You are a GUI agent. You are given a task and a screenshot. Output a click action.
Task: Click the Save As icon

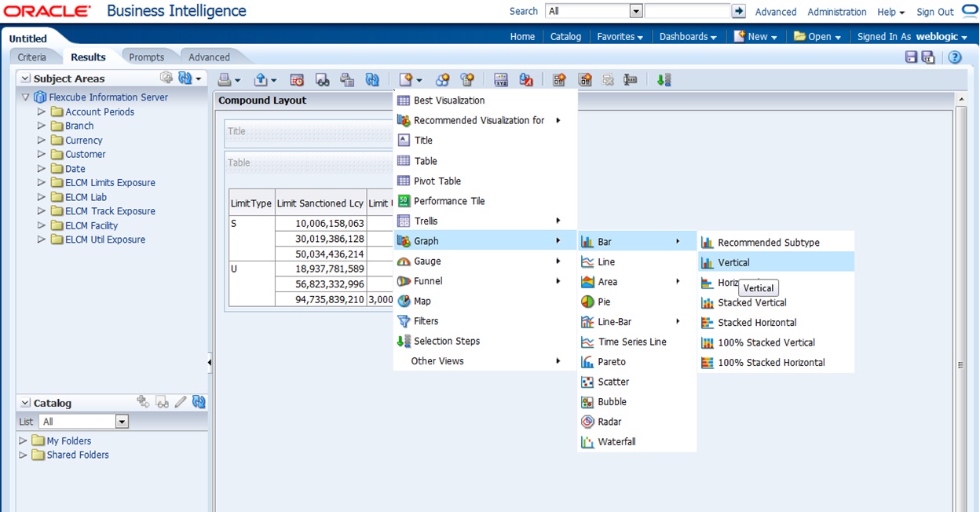[x=928, y=57]
